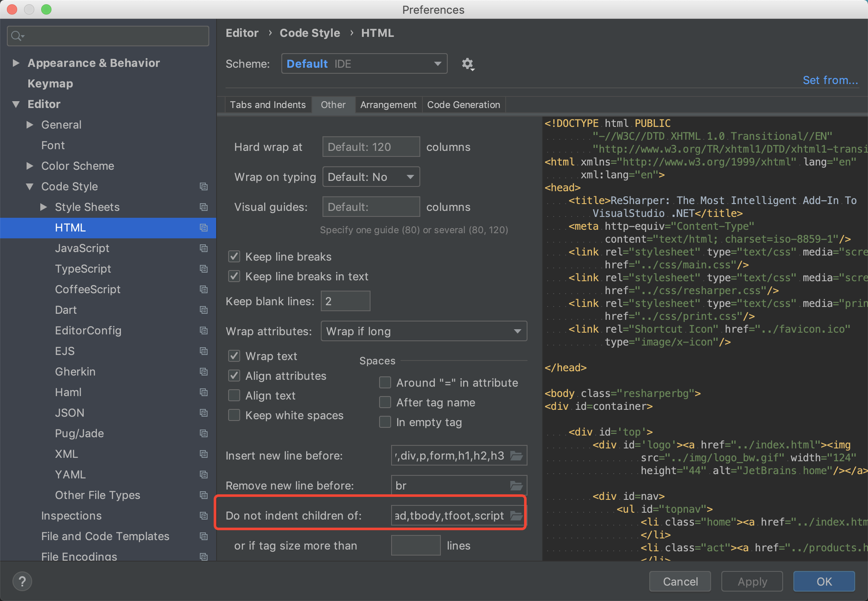Image resolution: width=868 pixels, height=601 pixels.
Task: Uncheck Keep line breaks checkbox
Action: 234,257
